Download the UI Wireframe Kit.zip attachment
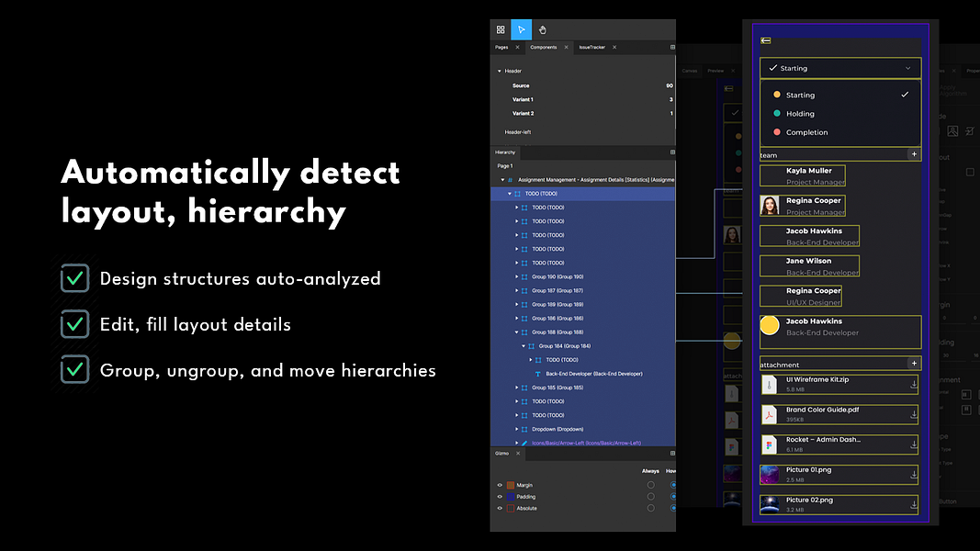This screenshot has width=980, height=551. coord(916,386)
